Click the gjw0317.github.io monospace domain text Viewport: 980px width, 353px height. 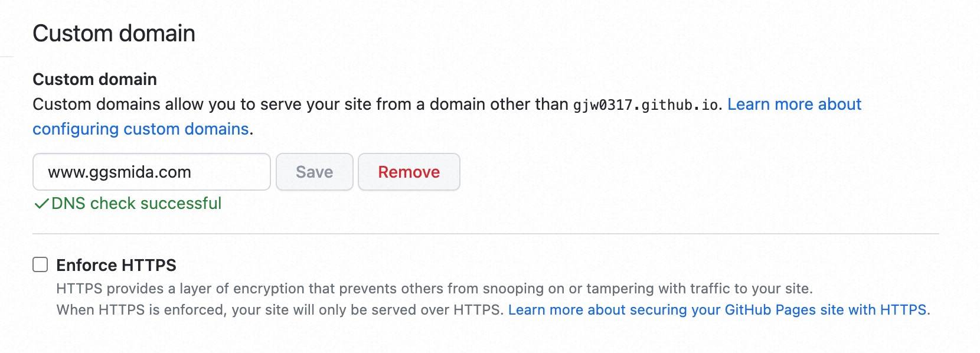(646, 106)
